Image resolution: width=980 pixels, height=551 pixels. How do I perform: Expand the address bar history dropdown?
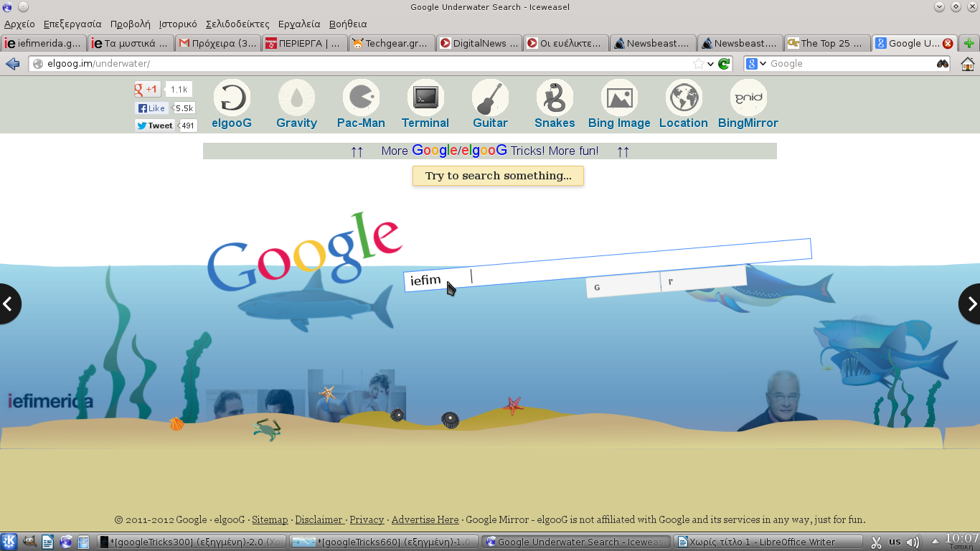click(710, 64)
